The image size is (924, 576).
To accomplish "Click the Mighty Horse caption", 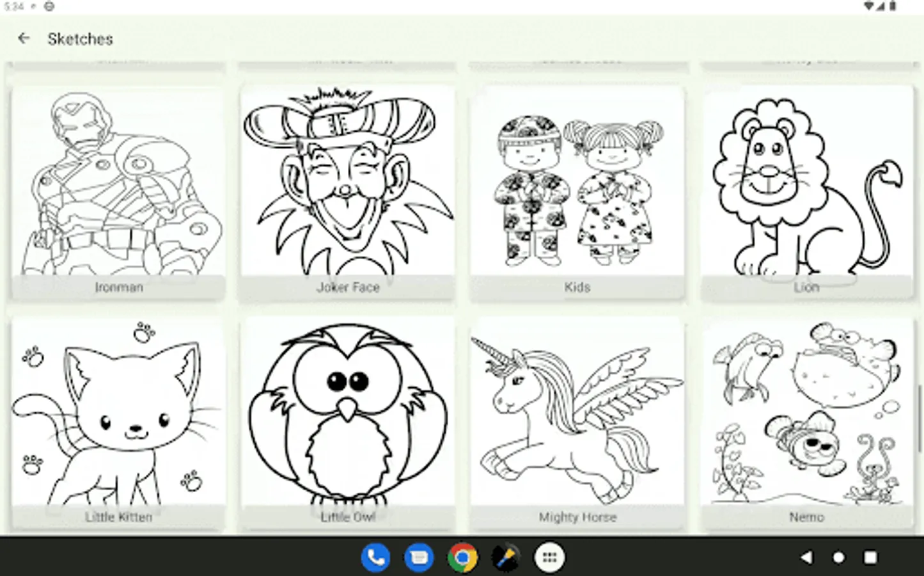I will [x=577, y=517].
